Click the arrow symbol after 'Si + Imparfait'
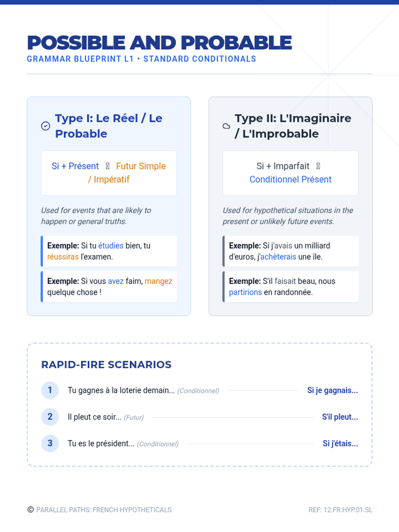 tap(318, 166)
